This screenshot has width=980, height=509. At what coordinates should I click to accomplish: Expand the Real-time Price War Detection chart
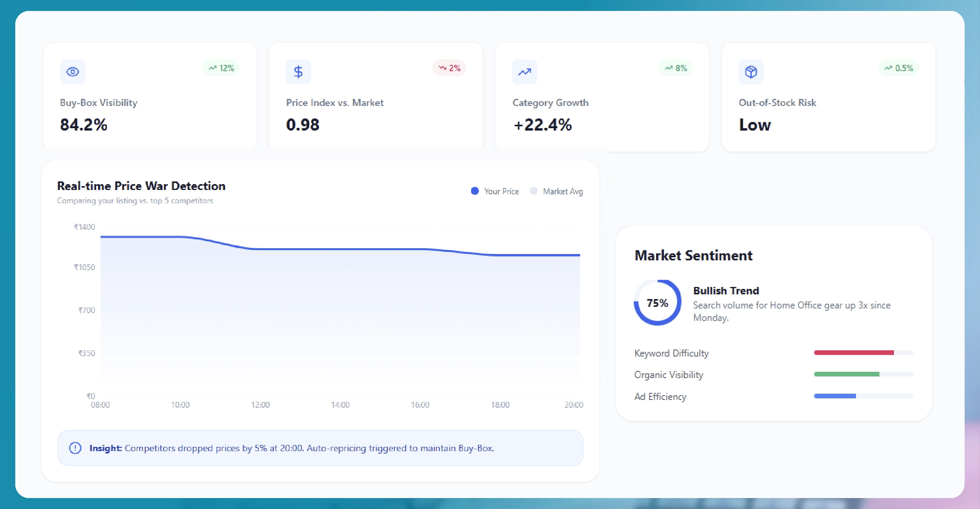(x=141, y=186)
